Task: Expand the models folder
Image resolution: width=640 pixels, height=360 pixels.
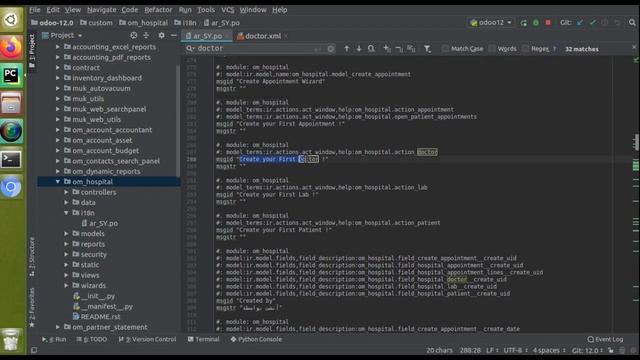Action: click(x=66, y=233)
